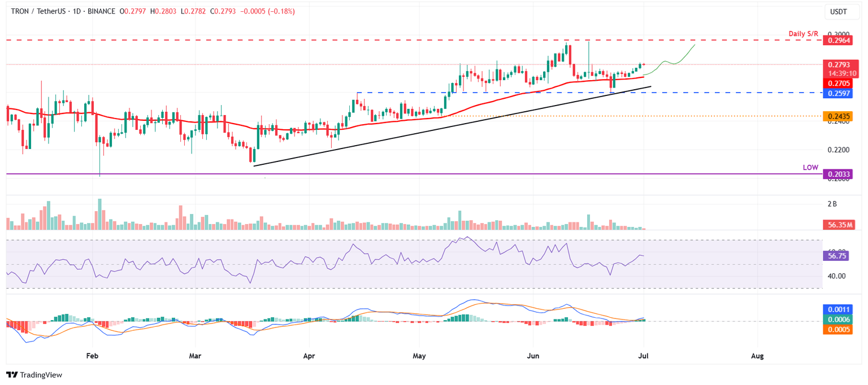This screenshot has width=868, height=385.
Task: Click the orange dotted level label 0.2435
Action: pos(839,116)
